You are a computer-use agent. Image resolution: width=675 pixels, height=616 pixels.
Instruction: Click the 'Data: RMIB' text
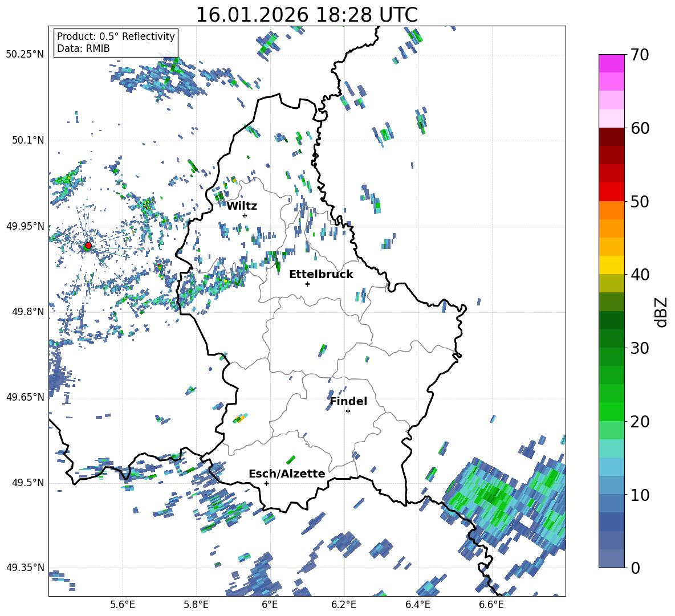pyautogui.click(x=83, y=48)
